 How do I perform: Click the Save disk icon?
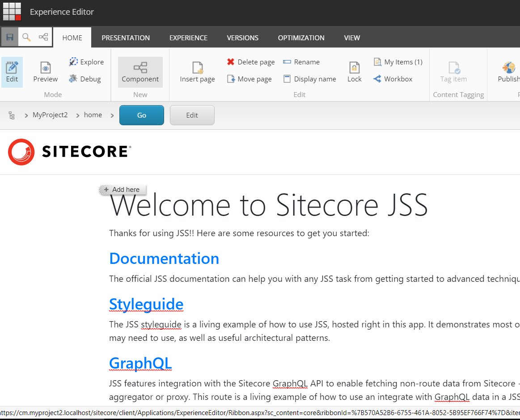tap(10, 37)
